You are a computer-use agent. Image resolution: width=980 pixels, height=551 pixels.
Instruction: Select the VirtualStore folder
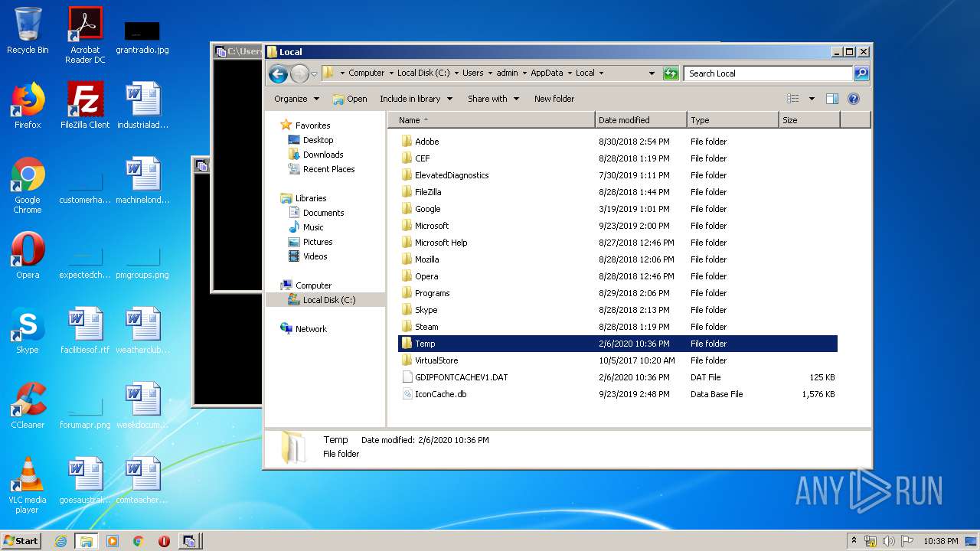[436, 360]
